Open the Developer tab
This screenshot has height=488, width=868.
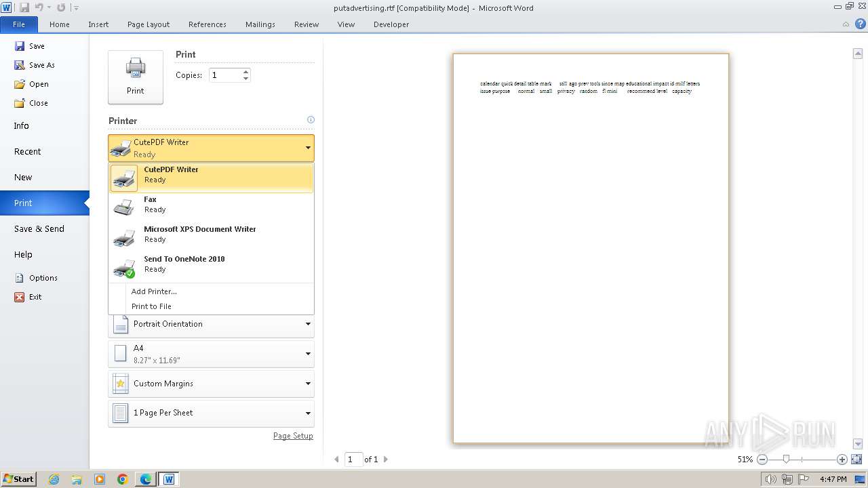[391, 24]
